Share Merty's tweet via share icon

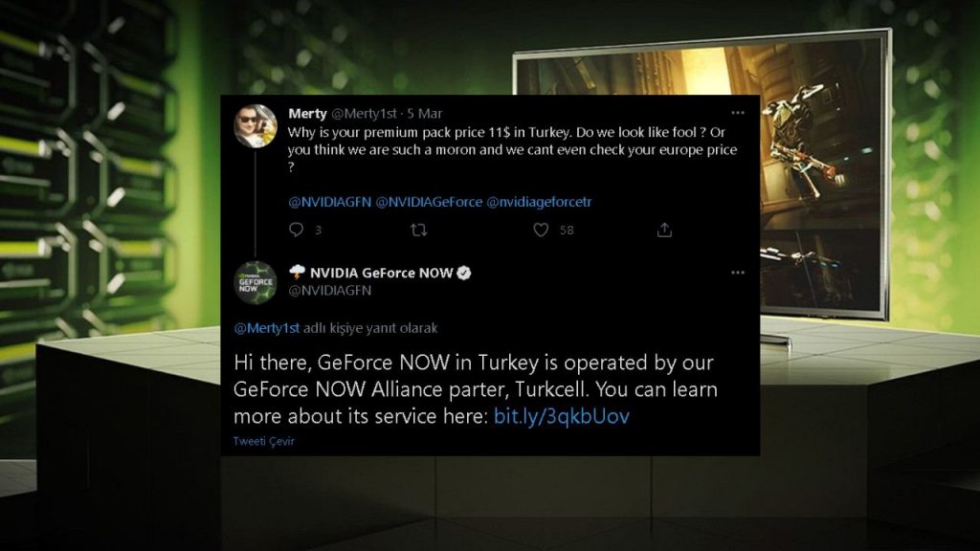pos(664,230)
